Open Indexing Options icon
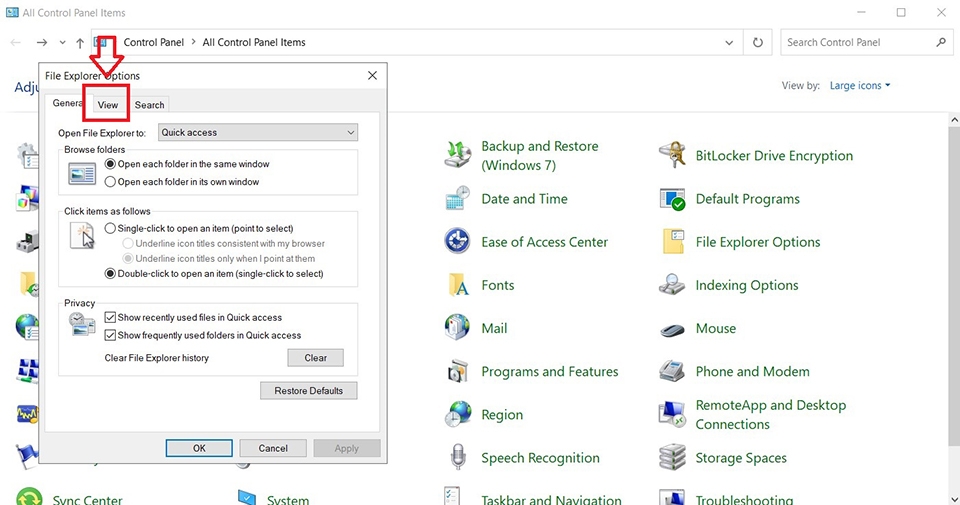The width and height of the screenshot is (960, 505). [x=672, y=285]
